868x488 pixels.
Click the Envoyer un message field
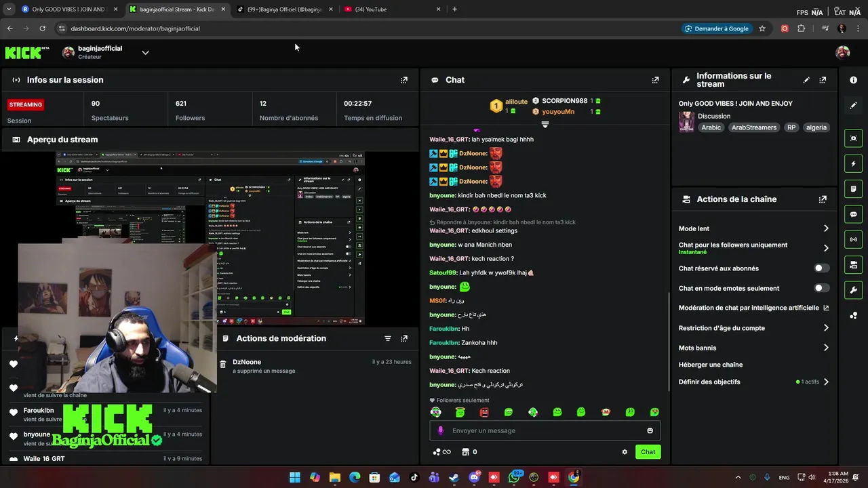[x=545, y=430]
